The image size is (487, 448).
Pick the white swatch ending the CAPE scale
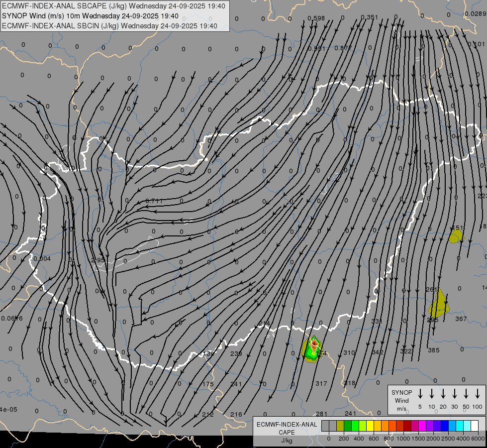pyautogui.click(x=475, y=426)
